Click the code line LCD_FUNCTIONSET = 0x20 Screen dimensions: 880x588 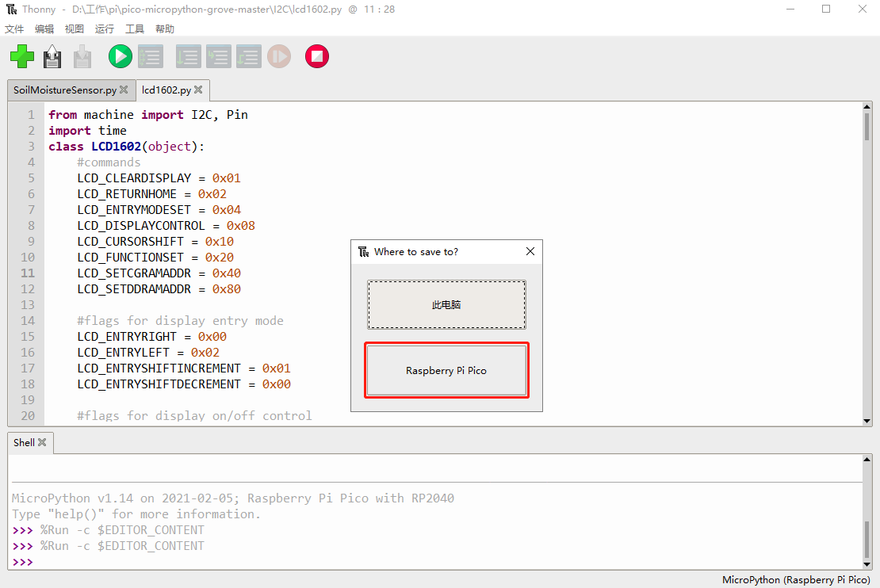click(x=155, y=258)
